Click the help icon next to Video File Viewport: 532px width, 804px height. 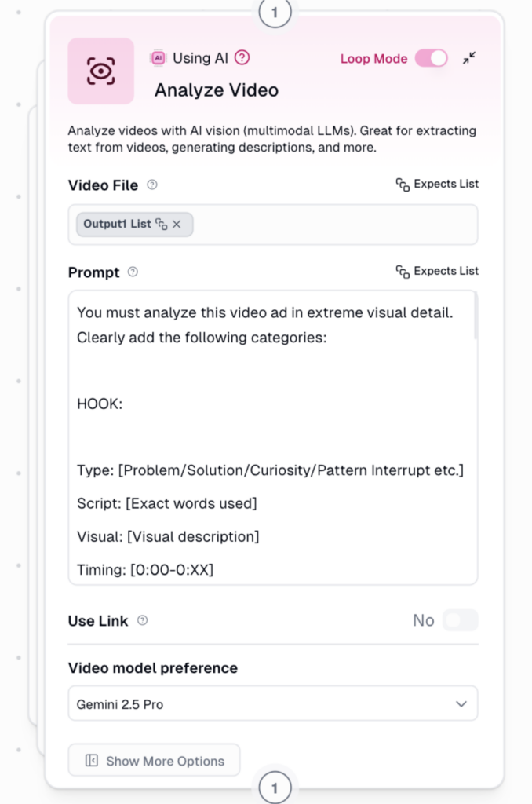pos(152,185)
